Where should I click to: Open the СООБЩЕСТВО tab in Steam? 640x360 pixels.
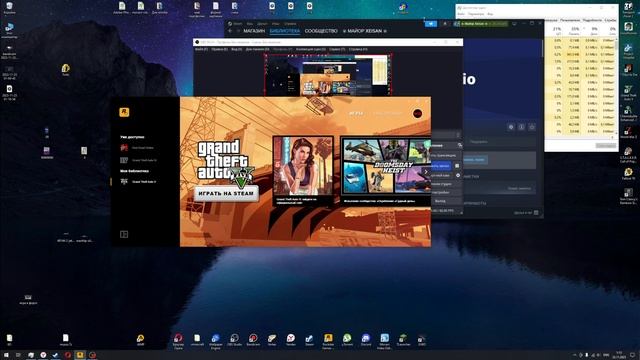point(321,31)
